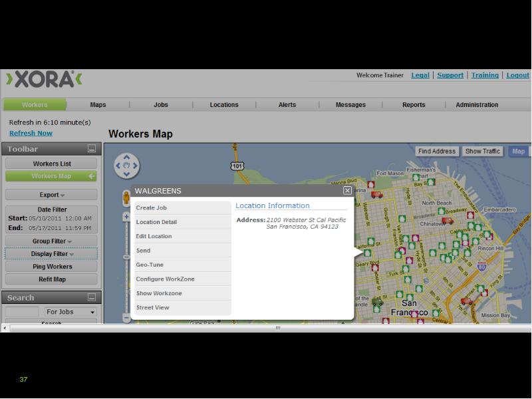Select Geo-Tune in the popup
Screen dimensions: 532x399
point(183,265)
